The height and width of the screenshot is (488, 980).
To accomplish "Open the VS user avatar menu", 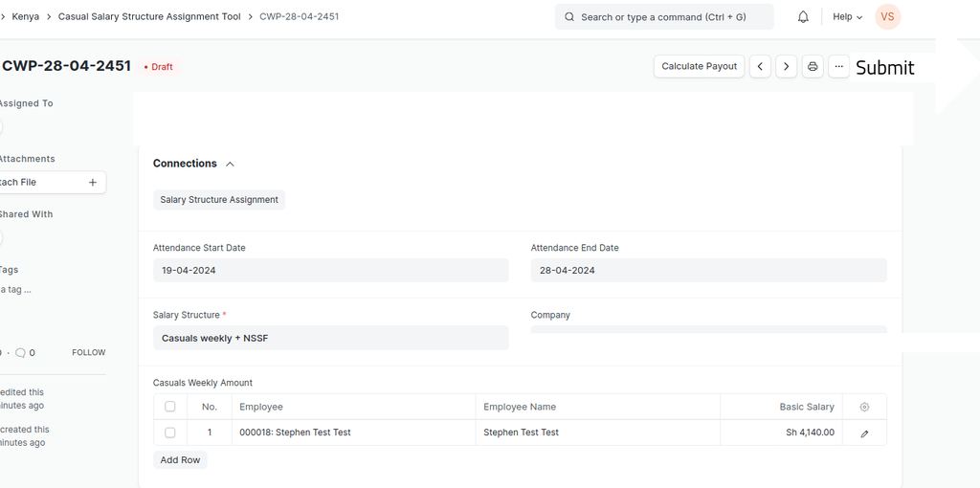I will click(x=887, y=17).
